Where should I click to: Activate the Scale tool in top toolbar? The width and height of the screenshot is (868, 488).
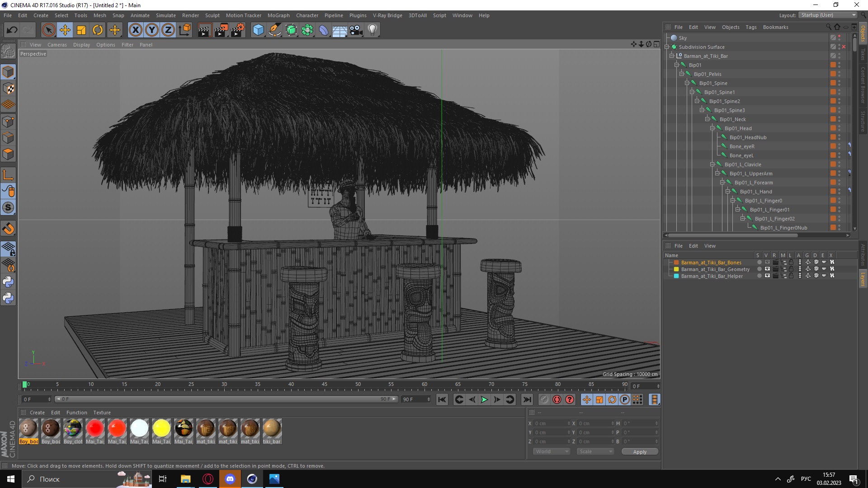coord(81,30)
